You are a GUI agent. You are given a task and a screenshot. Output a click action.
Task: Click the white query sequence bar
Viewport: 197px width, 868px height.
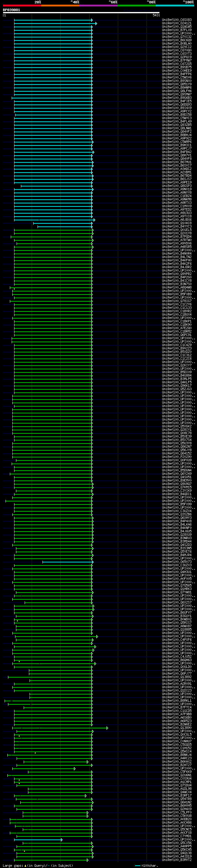pos(81,12)
